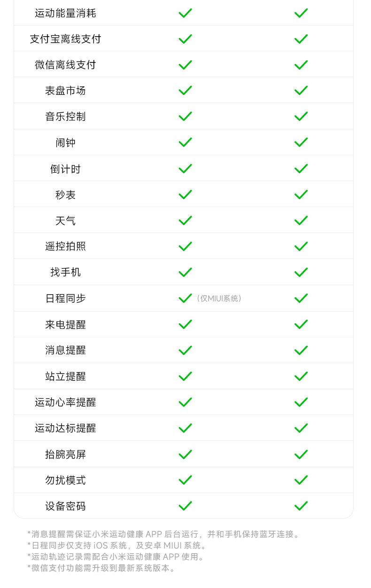The height and width of the screenshot is (588, 371).
Task: Click 支付宝离线支付 feature label
Action: tap(65, 39)
